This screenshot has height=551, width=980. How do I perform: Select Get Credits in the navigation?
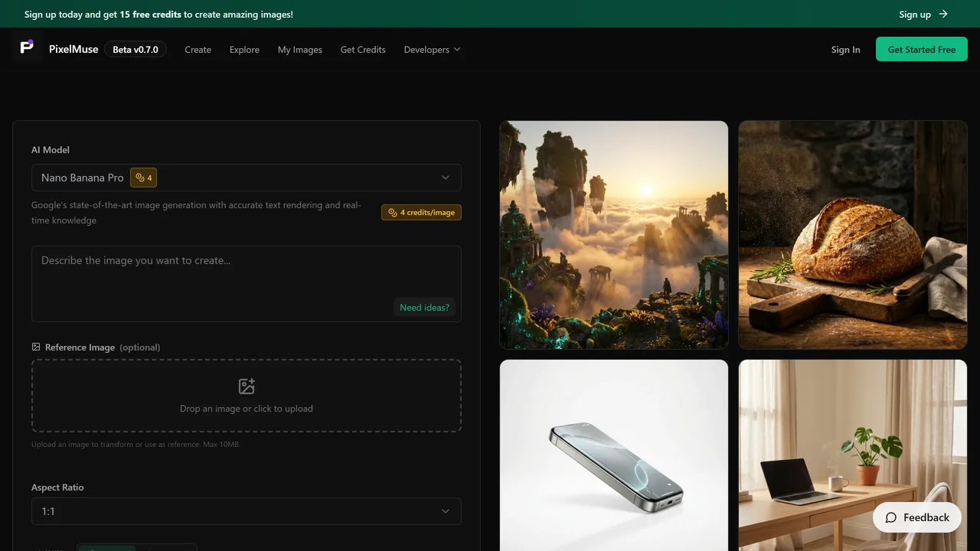[x=363, y=50]
